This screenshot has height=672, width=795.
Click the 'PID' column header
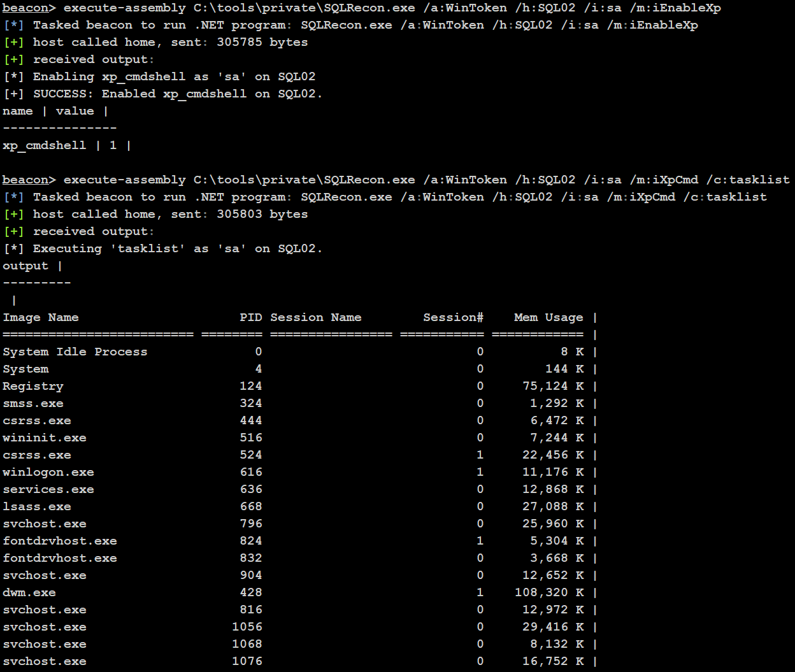pyautogui.click(x=251, y=317)
